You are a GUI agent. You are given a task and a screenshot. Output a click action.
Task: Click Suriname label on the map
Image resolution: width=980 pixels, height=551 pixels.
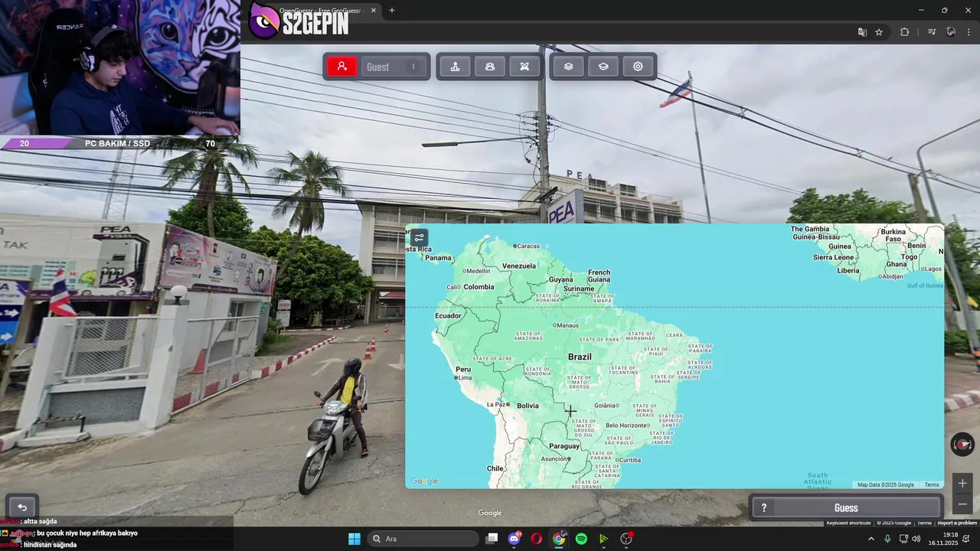579,289
